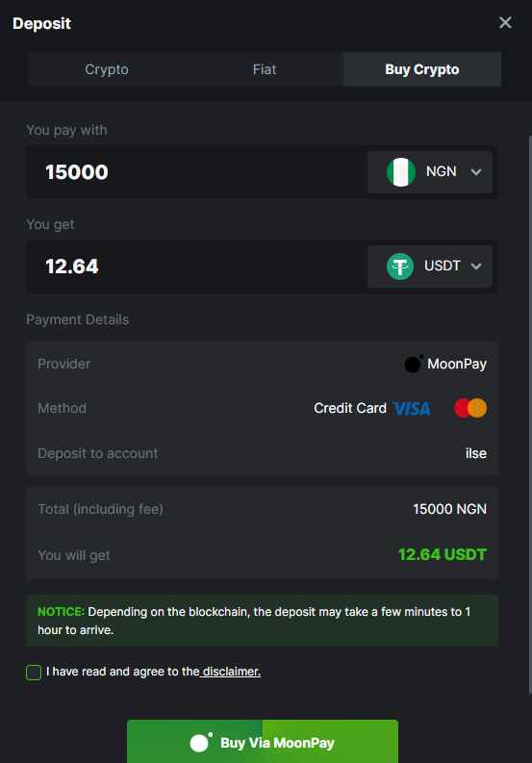This screenshot has width=532, height=763.
Task: Open the disclaimer link
Action: pos(231,672)
